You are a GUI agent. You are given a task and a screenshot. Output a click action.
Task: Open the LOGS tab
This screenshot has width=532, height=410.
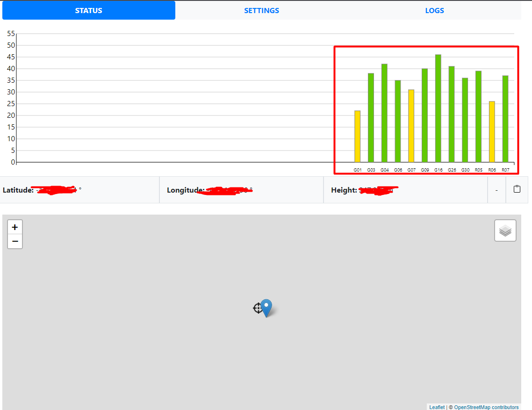tap(435, 11)
